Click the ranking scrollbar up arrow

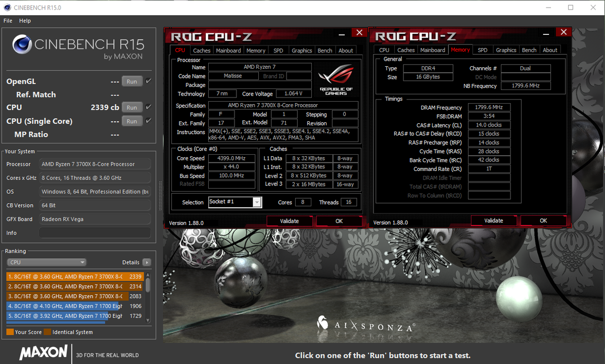pos(148,275)
